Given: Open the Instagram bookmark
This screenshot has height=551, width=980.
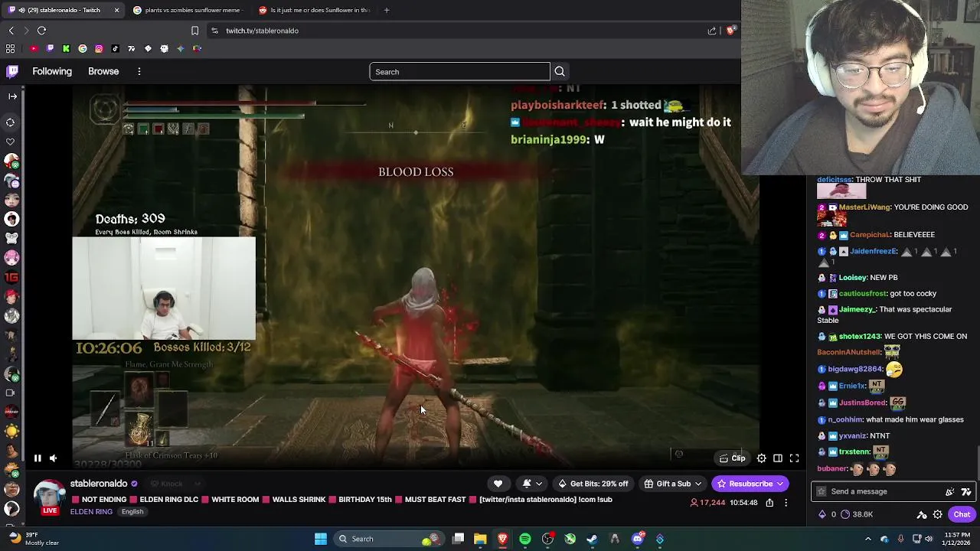Looking at the screenshot, I should click(99, 48).
